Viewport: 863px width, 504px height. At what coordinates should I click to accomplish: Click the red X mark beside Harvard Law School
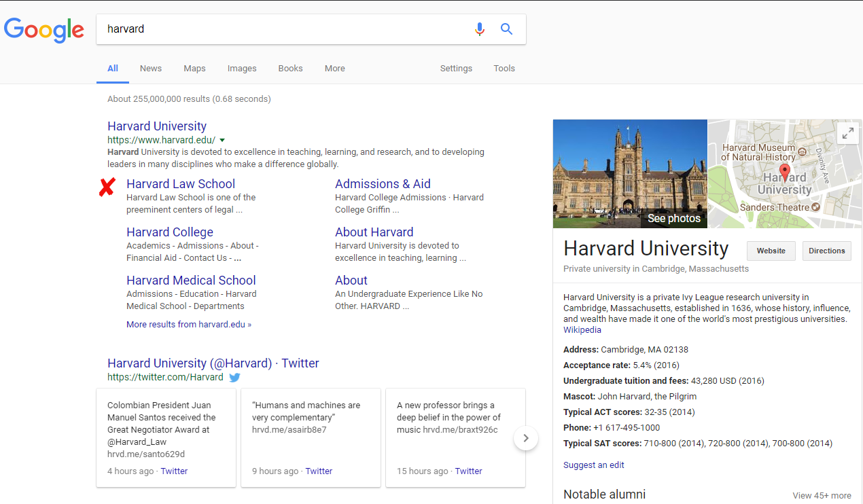pos(107,186)
